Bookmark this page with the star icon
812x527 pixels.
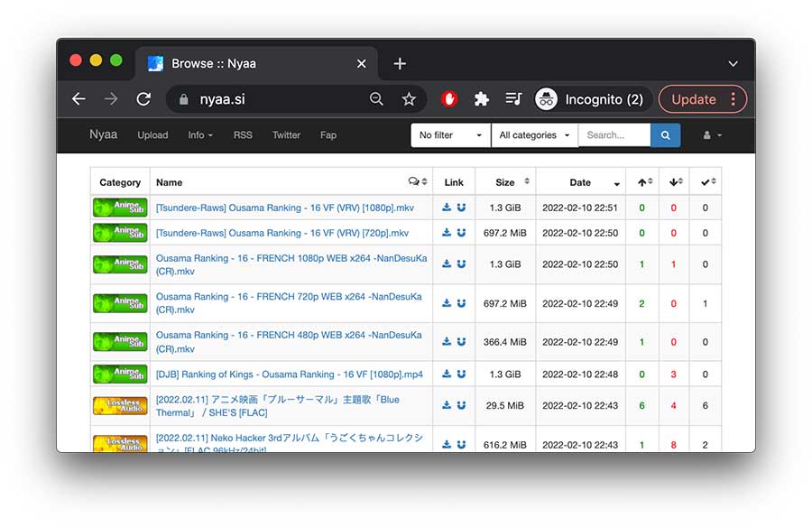tap(409, 99)
